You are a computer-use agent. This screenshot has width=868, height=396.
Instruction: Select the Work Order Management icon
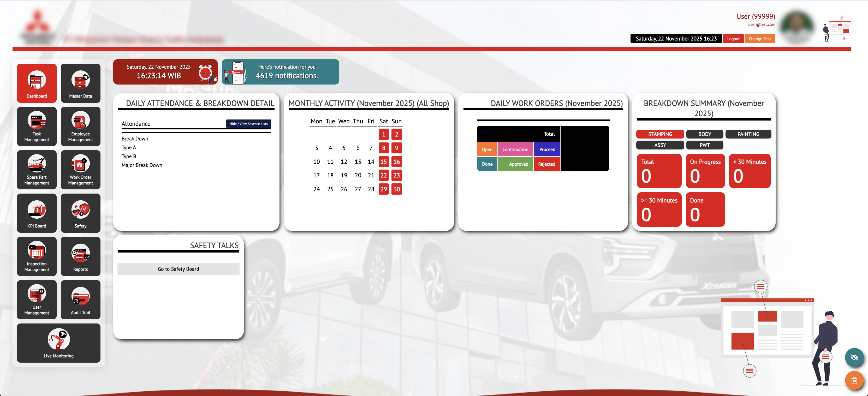click(x=80, y=170)
